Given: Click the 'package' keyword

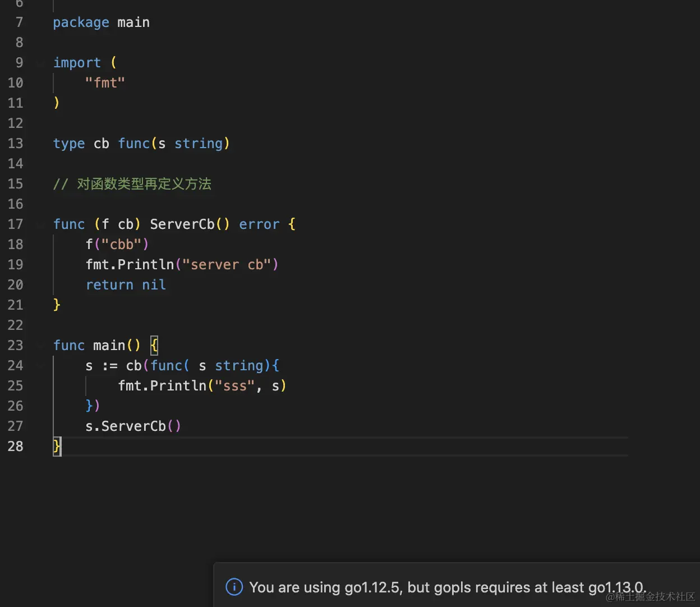Looking at the screenshot, I should (x=81, y=23).
